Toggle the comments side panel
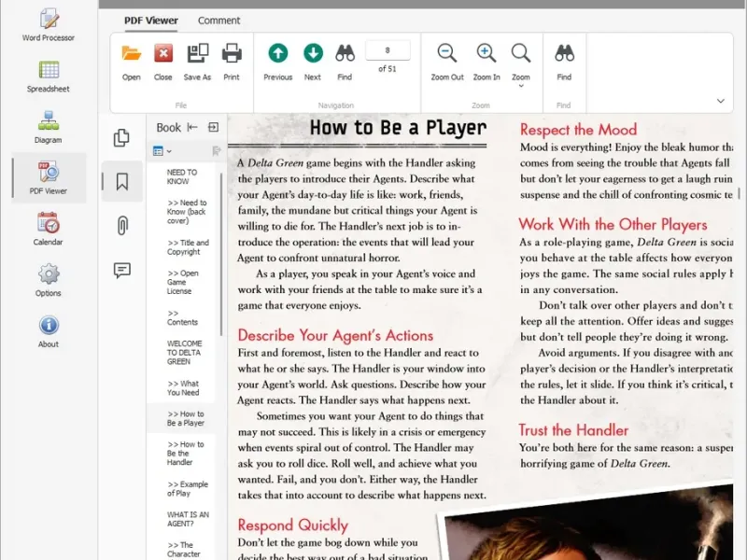This screenshot has width=747, height=560. pyautogui.click(x=121, y=270)
